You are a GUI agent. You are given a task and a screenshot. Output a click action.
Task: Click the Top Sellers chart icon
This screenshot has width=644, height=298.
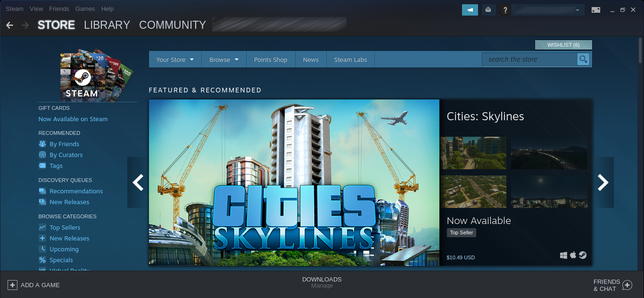42,227
